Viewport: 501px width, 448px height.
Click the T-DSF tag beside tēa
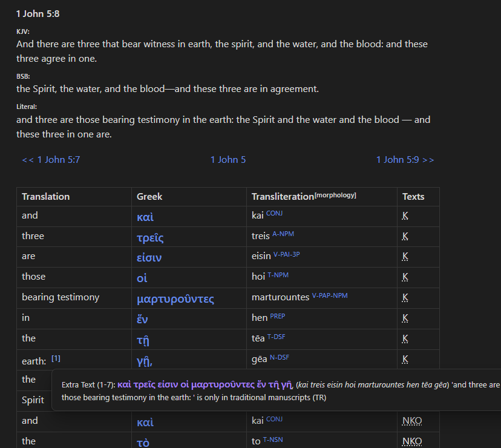tap(276, 337)
